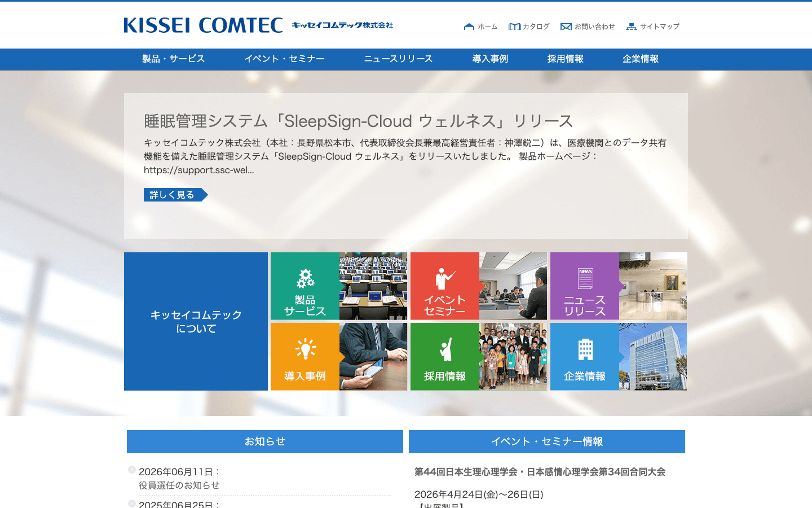Click the catalog book icon
Image resolution: width=812 pixels, height=508 pixels.
[x=514, y=27]
